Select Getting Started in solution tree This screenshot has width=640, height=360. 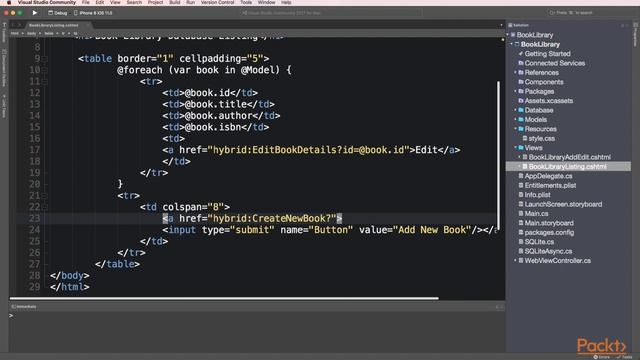click(547, 54)
